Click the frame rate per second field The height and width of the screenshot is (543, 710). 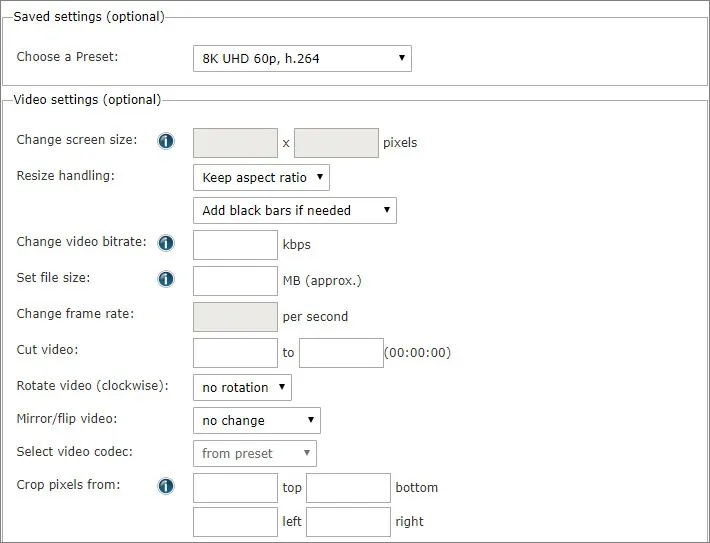point(235,317)
